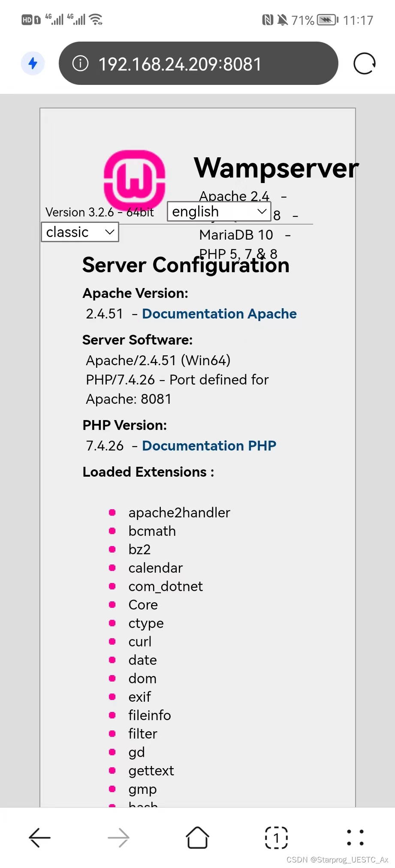
Task: Reload the page with refresh icon
Action: click(365, 63)
